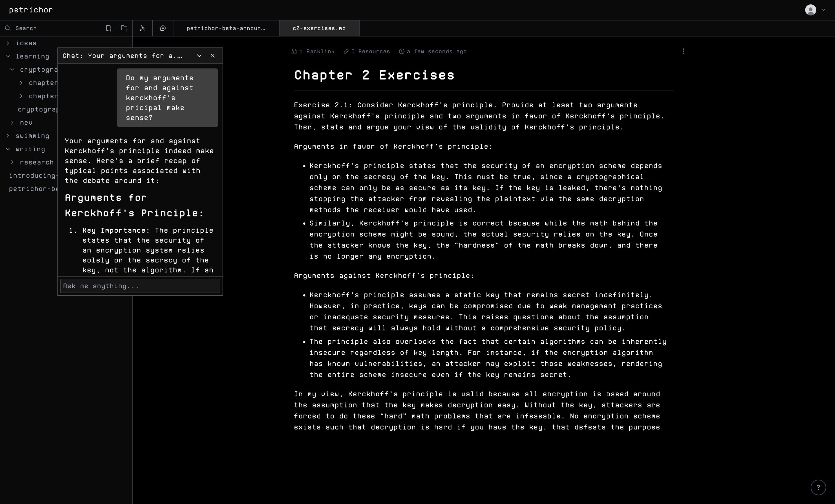This screenshot has width=835, height=504.
Task: Click the user avatar icon
Action: (810, 10)
